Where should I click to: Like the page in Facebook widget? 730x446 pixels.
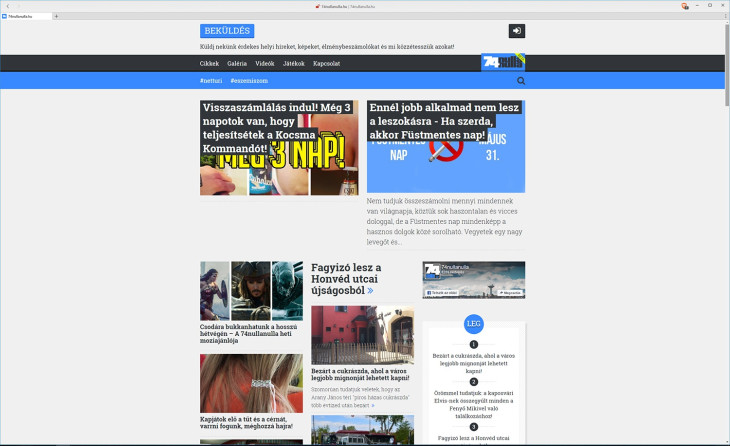pos(441,293)
